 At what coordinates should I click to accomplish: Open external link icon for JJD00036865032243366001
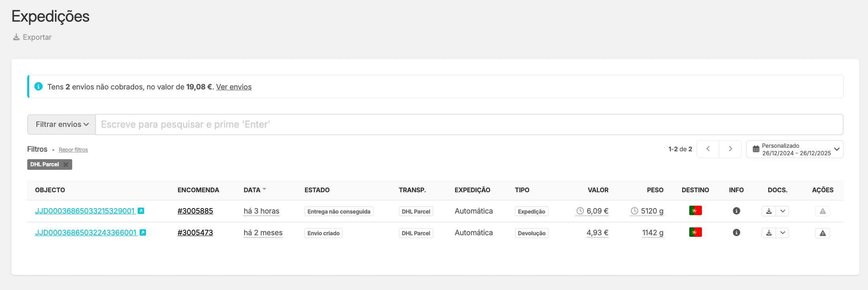(143, 233)
